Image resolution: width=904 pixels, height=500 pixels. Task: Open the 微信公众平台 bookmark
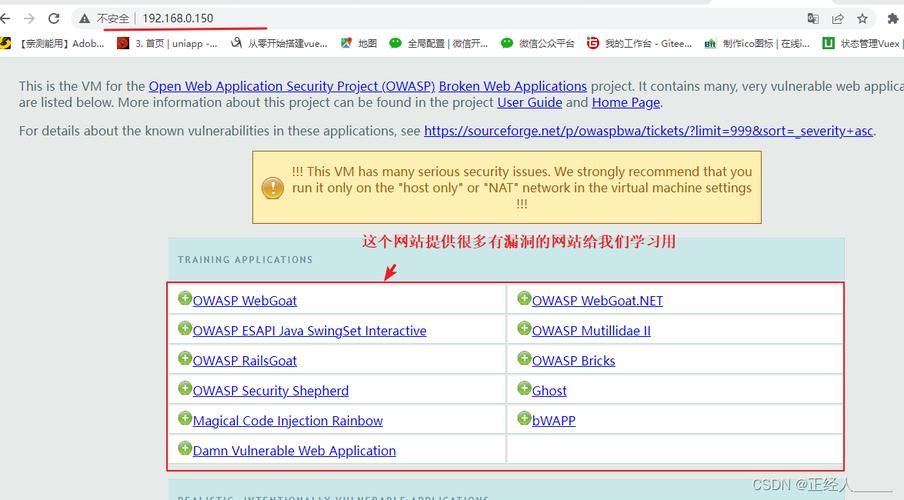[537, 43]
